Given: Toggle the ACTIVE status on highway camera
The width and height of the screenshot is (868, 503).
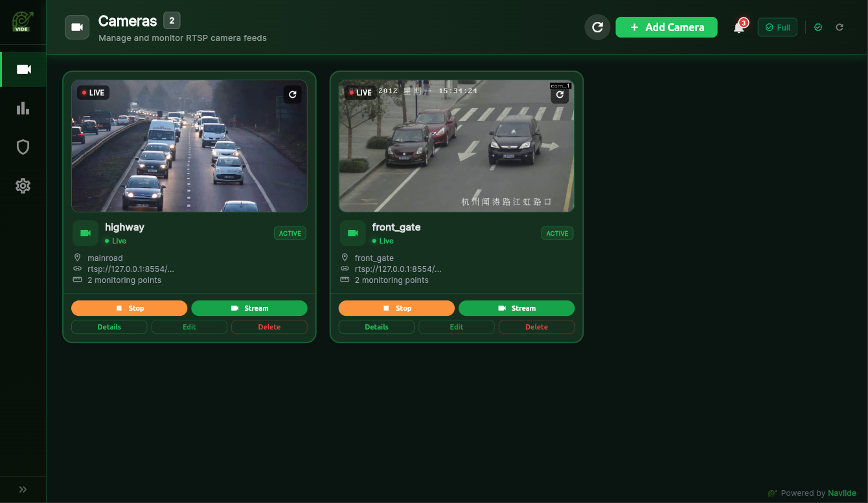Looking at the screenshot, I should pyautogui.click(x=290, y=233).
